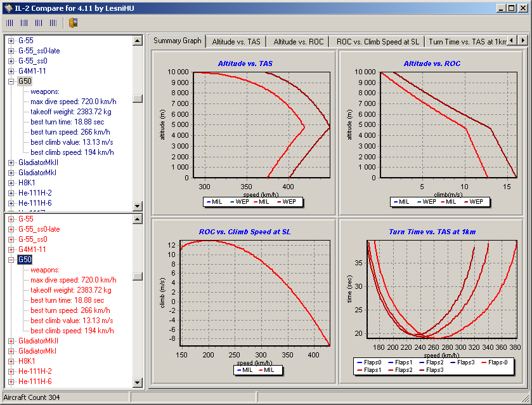Click the toolbar icon with dotted first bar
Viewport: 532px width, 405px height.
[10, 23]
